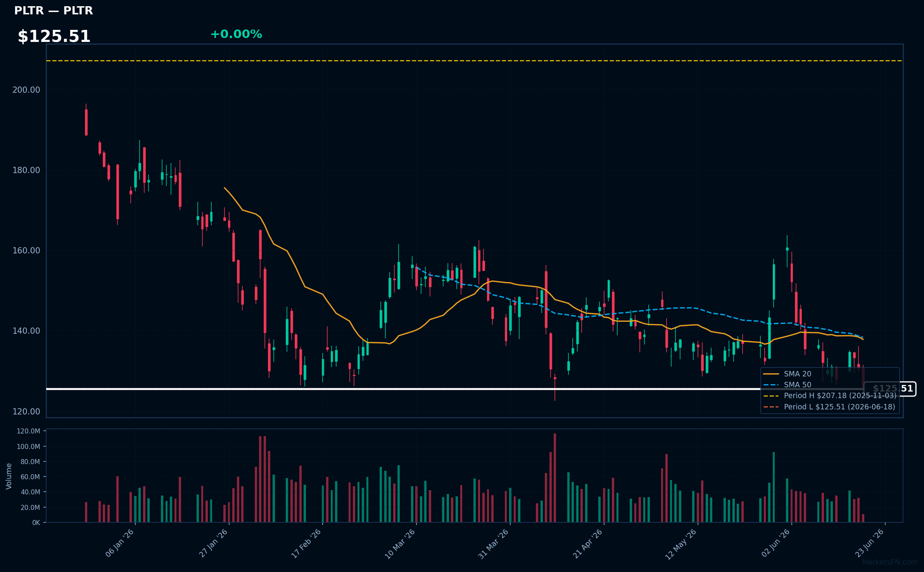The image size is (924, 572).
Task: Click the 20.0M volume axis label
Action: 30,508
